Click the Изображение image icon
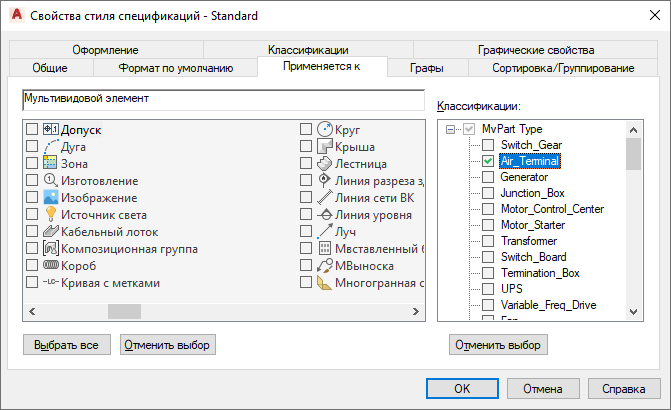Image resolution: width=671 pixels, height=410 pixels. click(51, 197)
